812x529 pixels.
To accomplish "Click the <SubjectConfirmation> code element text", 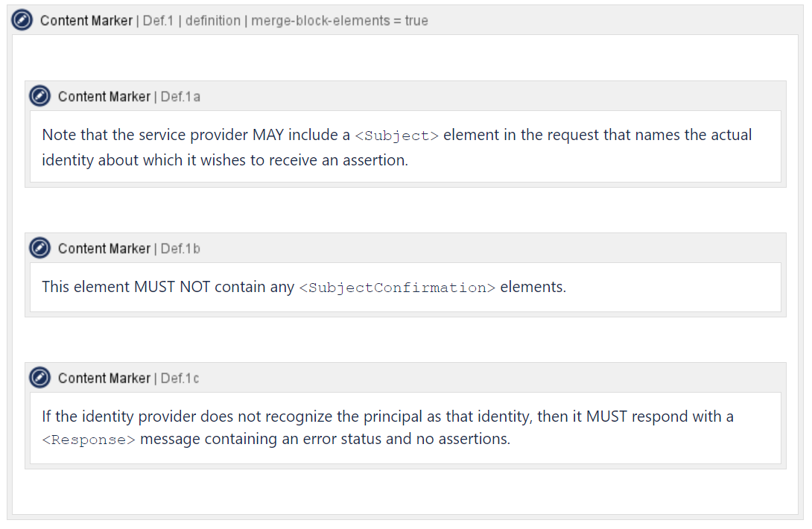I will coord(396,288).
